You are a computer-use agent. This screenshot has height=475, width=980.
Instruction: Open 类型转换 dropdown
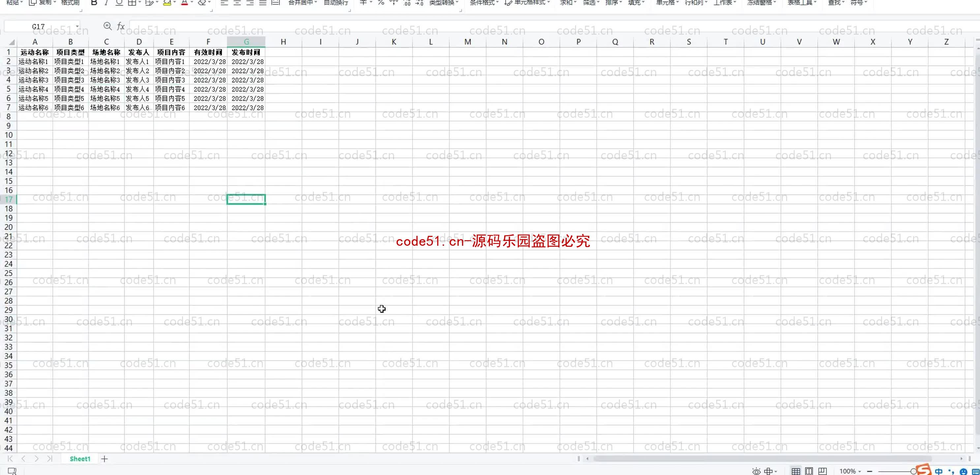444,3
